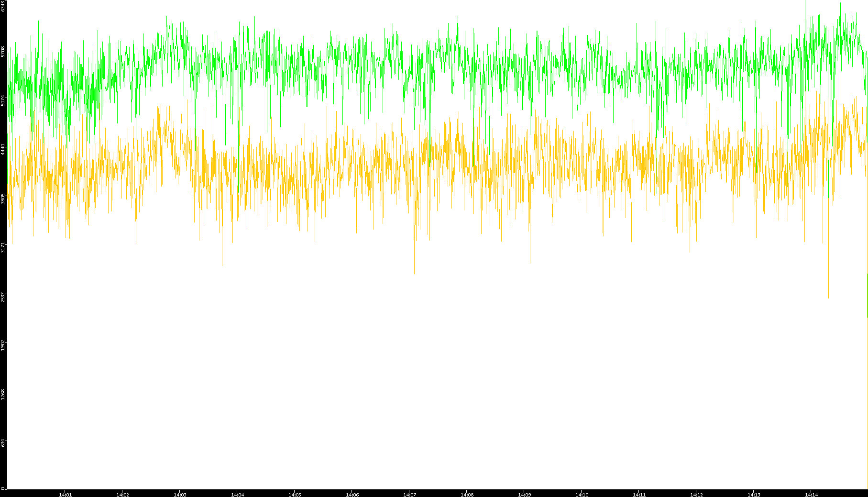This screenshot has height=497, width=868.
Task: Select the 14:05 time axis label
Action: (x=295, y=495)
